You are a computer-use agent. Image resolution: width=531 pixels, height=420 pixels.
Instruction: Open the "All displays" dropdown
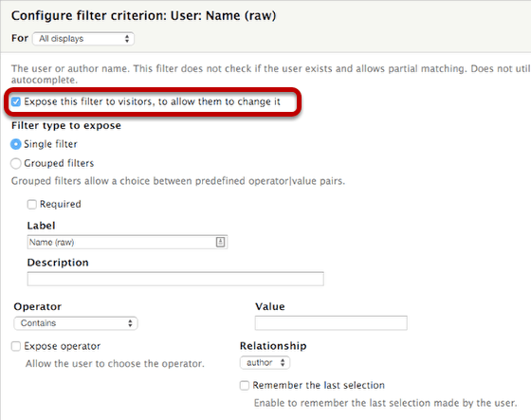pyautogui.click(x=83, y=39)
